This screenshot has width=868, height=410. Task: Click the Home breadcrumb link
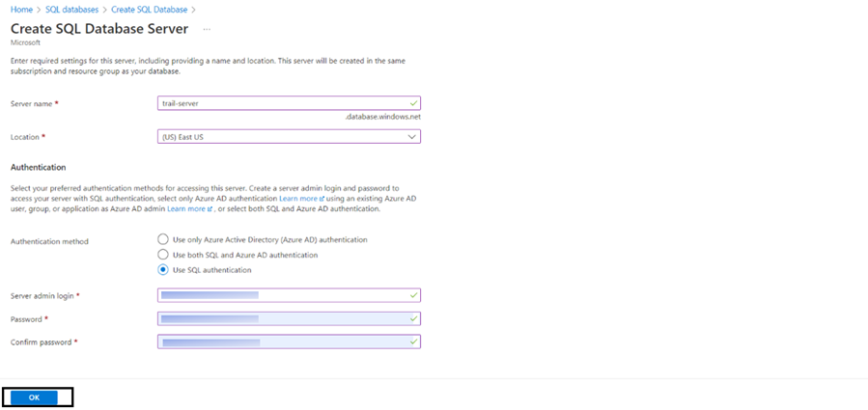pos(21,9)
